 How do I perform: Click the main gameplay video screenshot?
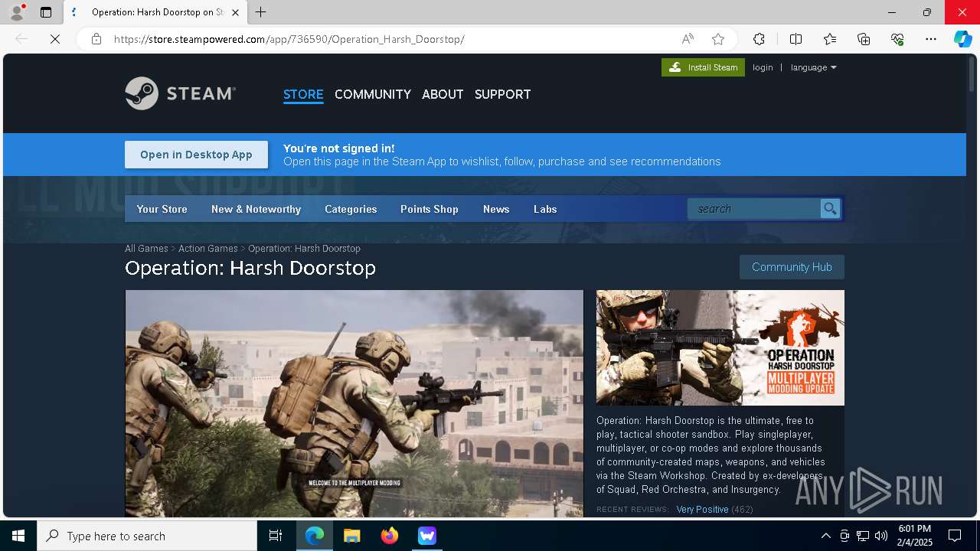[354, 403]
